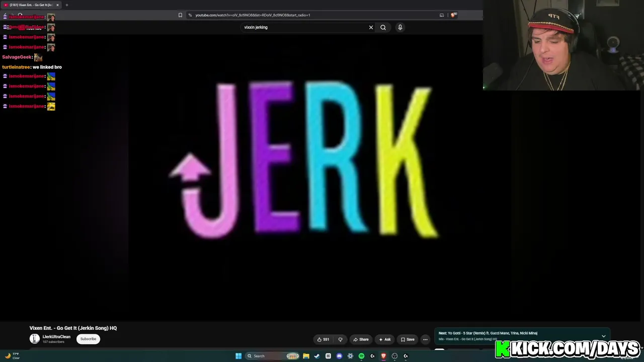Viewport: 644px width, 362px height.
Task: Click turtleinatree's chat message 'we linked bro'
Action: pos(47,67)
